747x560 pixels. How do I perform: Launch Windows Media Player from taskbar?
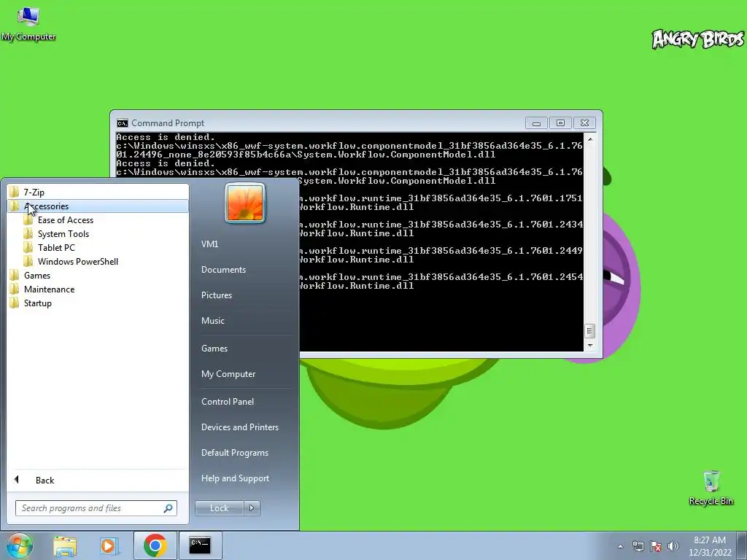click(109, 545)
